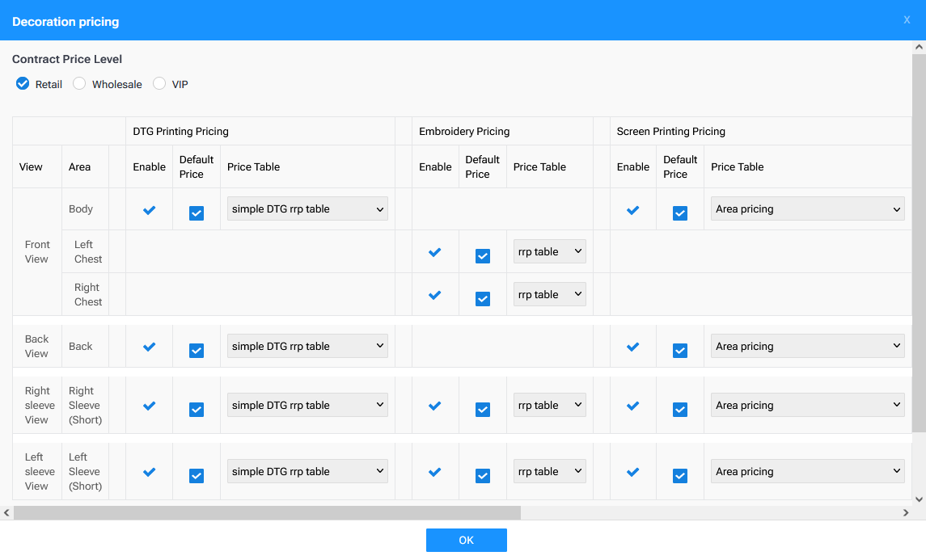926x560 pixels.
Task: Enable Screen Printing for Back View
Action: coord(632,346)
